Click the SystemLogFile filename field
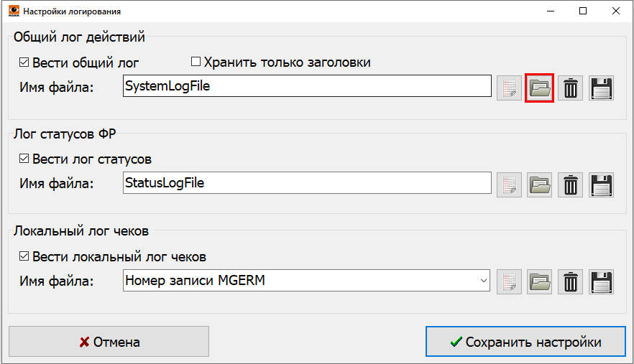 (x=306, y=87)
